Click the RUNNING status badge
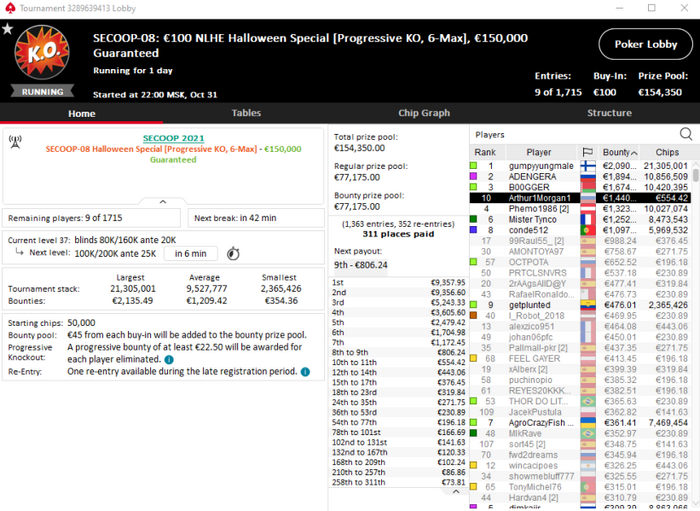700x511 pixels. point(42,91)
